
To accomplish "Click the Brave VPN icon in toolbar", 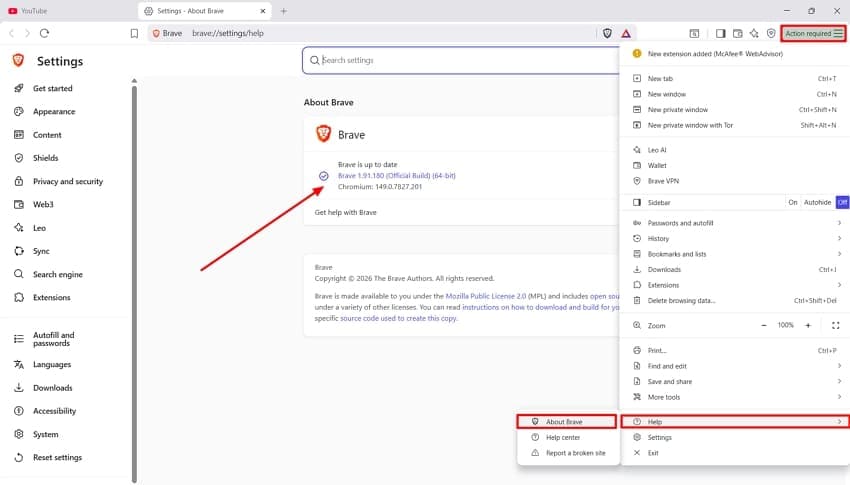I will [771, 34].
